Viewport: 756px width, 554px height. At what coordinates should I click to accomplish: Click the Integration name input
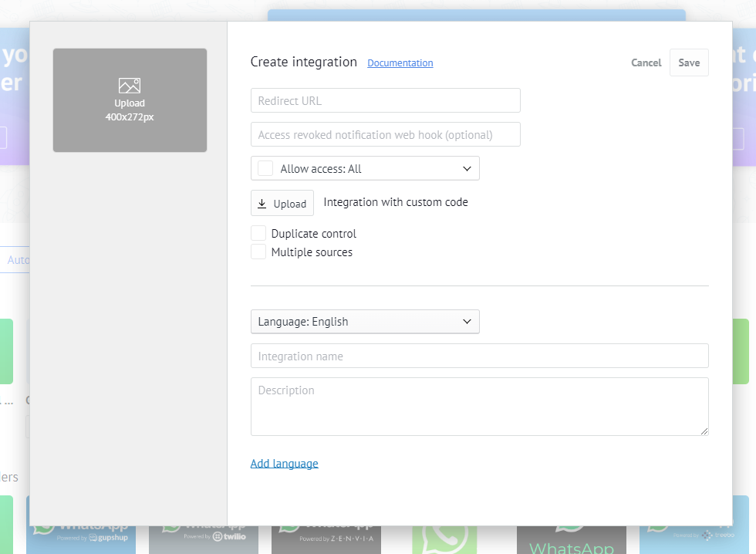coord(479,356)
